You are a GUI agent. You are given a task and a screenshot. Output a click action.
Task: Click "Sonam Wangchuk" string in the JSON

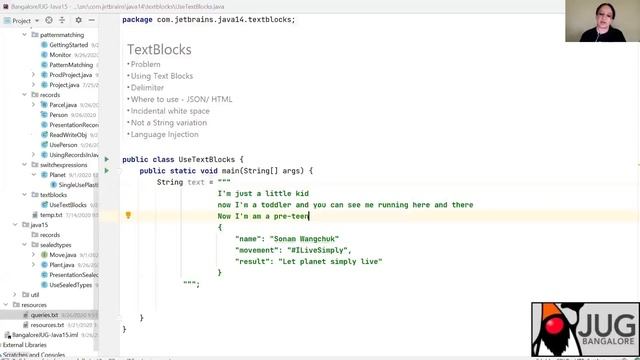(x=304, y=239)
